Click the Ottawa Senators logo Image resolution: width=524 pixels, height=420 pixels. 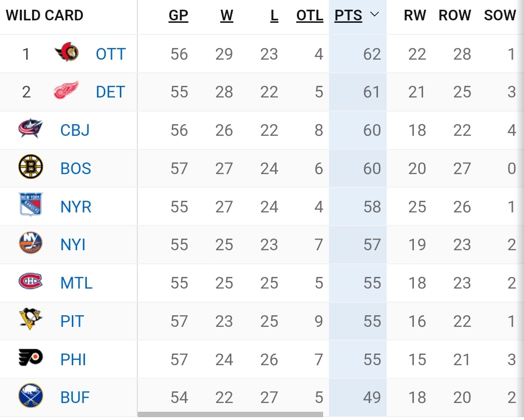[66, 53]
